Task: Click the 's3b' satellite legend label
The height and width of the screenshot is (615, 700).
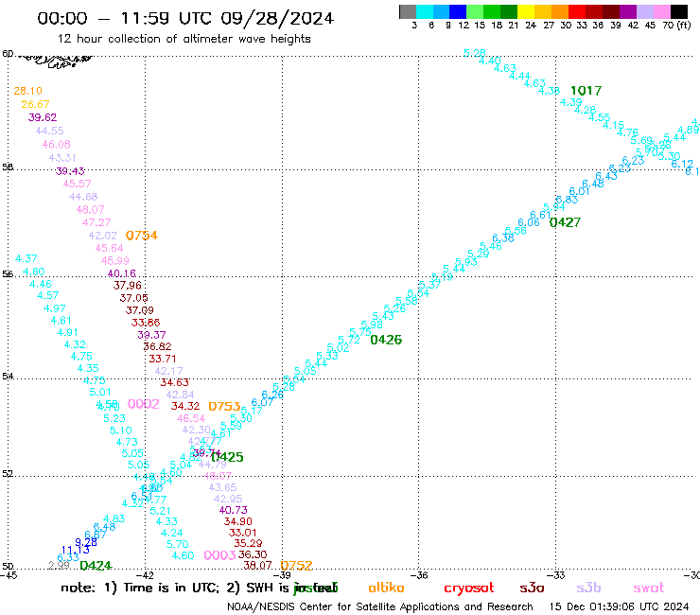Action: pos(588,588)
